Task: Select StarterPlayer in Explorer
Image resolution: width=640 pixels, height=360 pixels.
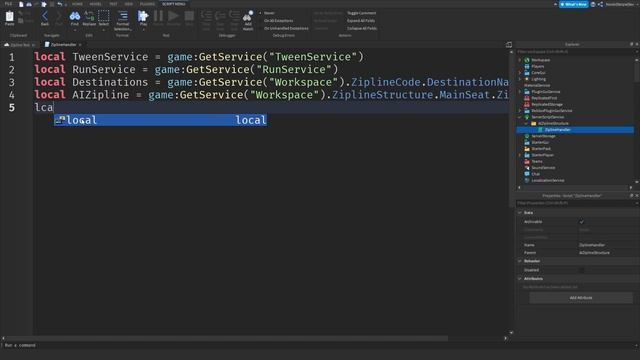Action: (x=542, y=155)
